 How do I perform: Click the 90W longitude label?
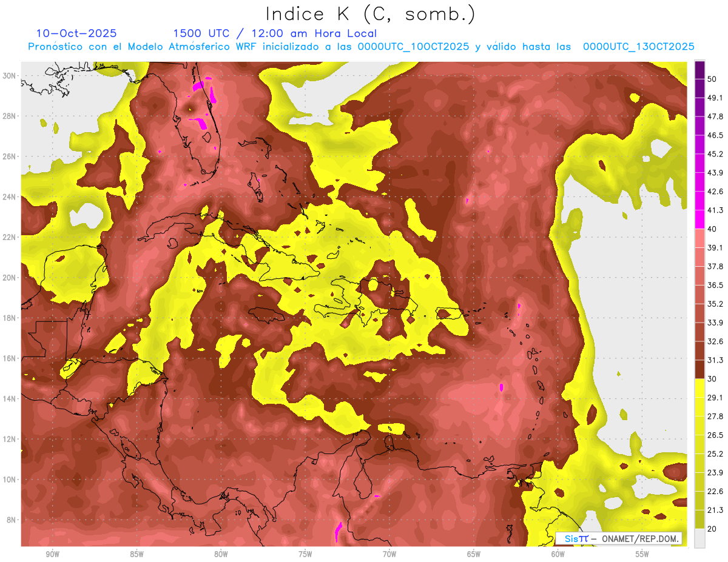[x=52, y=554]
